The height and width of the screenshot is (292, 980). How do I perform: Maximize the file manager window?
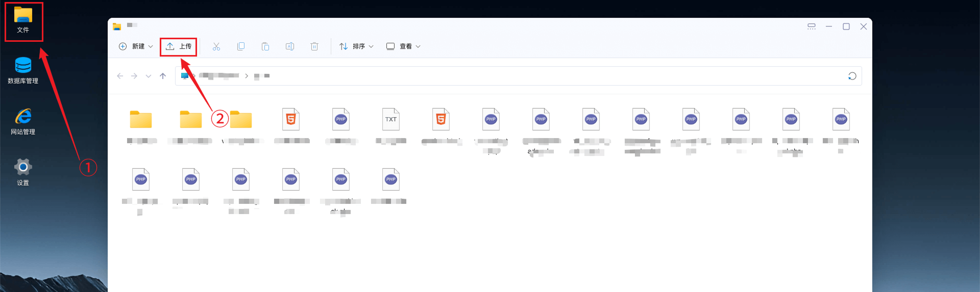tap(846, 26)
